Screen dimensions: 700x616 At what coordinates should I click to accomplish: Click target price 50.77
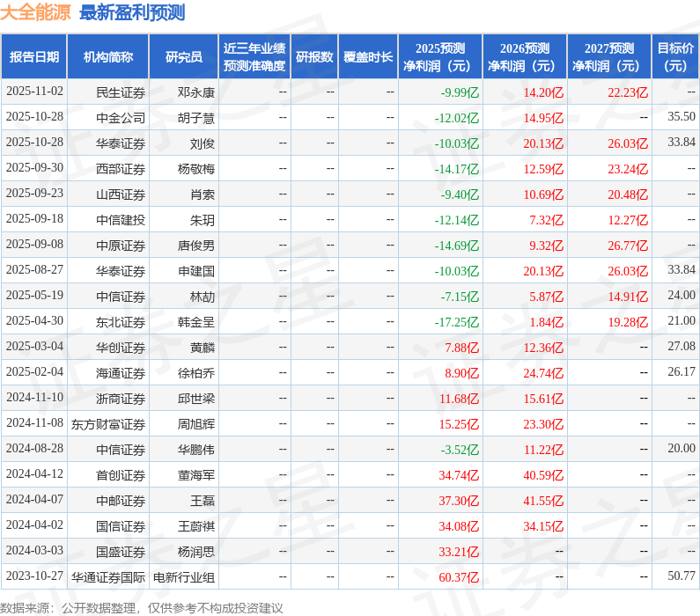point(682,576)
